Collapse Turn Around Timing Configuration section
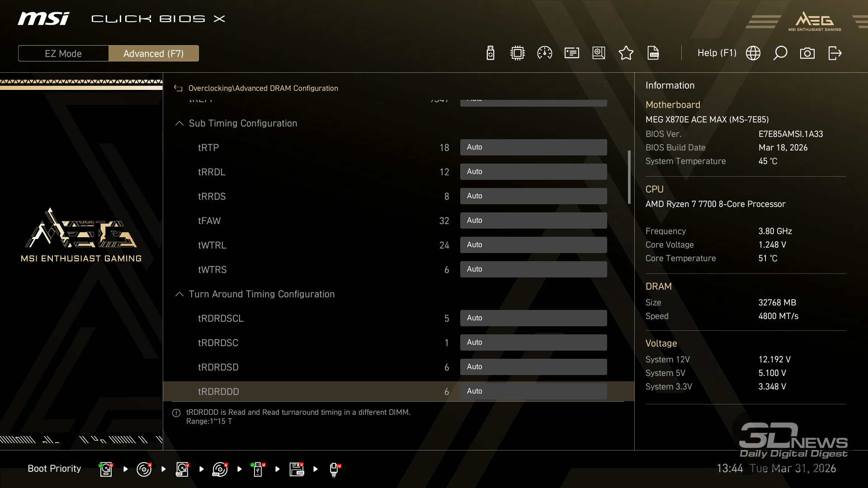 (179, 294)
